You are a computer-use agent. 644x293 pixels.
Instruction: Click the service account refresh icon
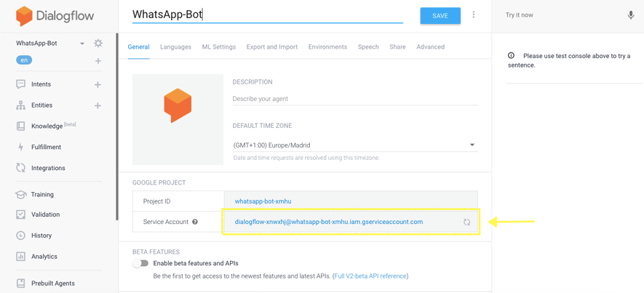pyautogui.click(x=467, y=222)
